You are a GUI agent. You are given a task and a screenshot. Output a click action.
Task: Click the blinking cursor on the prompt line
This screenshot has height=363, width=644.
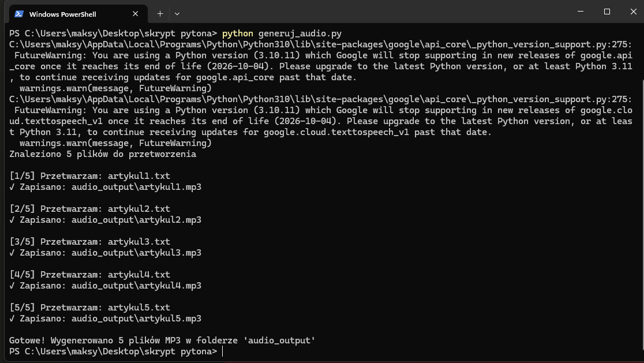tap(221, 351)
